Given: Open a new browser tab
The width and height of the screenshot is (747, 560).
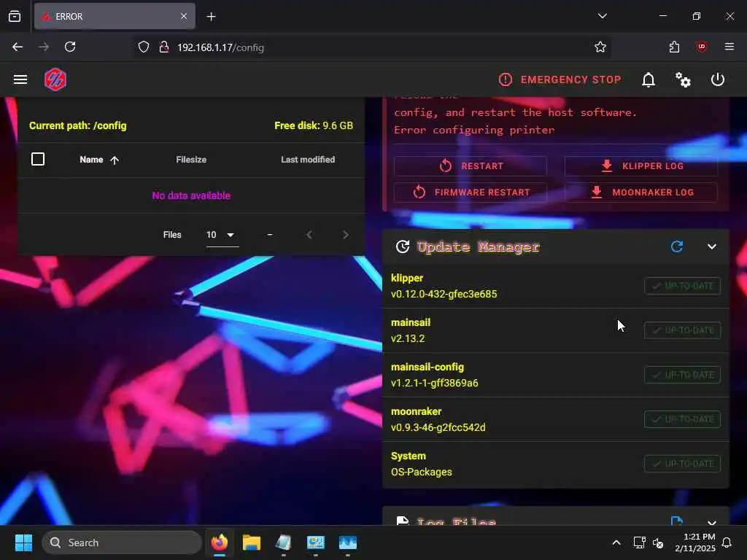Looking at the screenshot, I should click(x=211, y=17).
